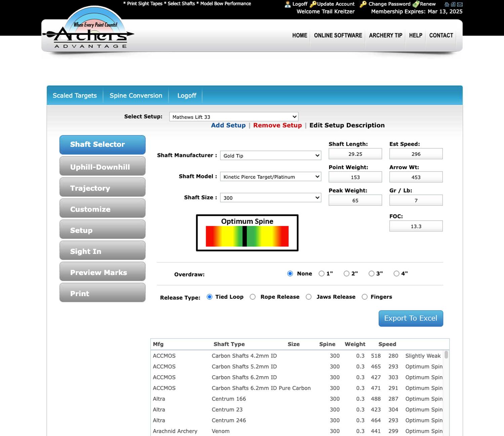Select the 2" overdraw option
Image resolution: width=504 pixels, height=436 pixels.
point(346,274)
